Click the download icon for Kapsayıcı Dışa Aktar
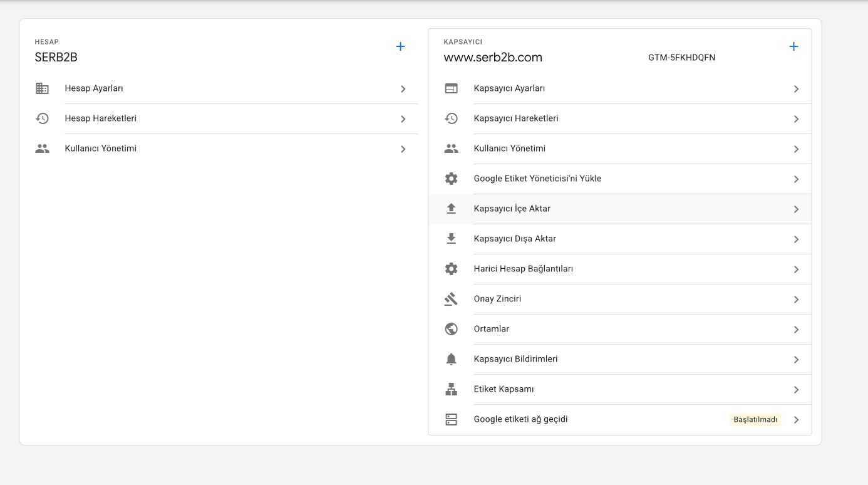This screenshot has width=868, height=485. pos(451,239)
